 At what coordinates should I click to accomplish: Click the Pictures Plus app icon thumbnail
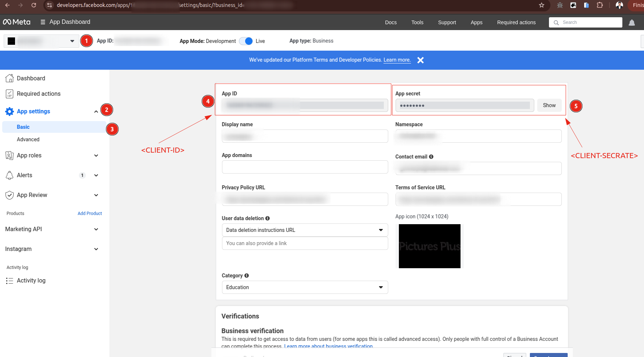[430, 246]
